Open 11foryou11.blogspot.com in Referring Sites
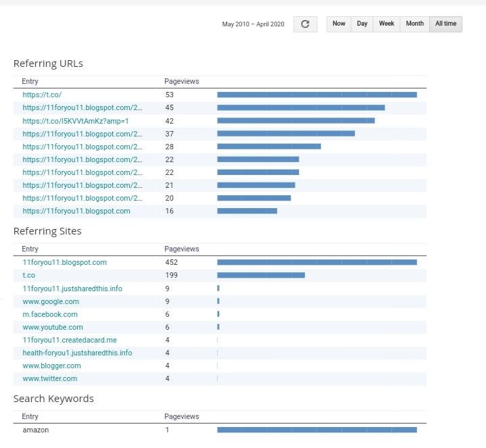Image resolution: width=486 pixels, height=448 pixels. click(64, 262)
